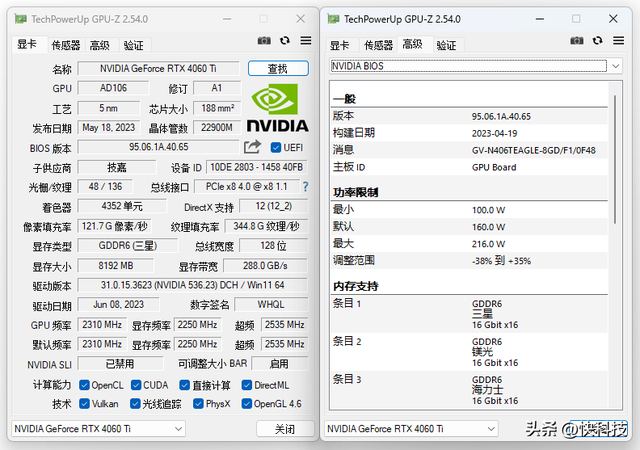The width and height of the screenshot is (640, 450).
Task: Click power limit 最大 row 216.0 W
Action: coord(469,244)
